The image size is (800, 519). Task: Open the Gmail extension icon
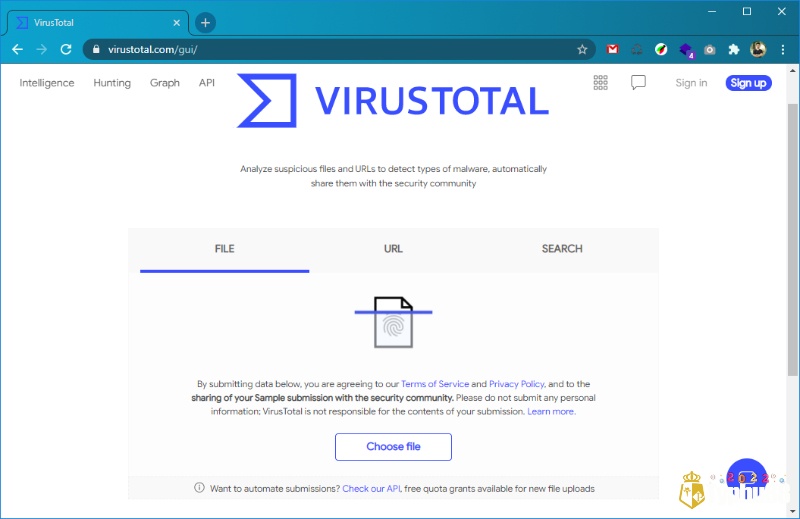[x=612, y=50]
